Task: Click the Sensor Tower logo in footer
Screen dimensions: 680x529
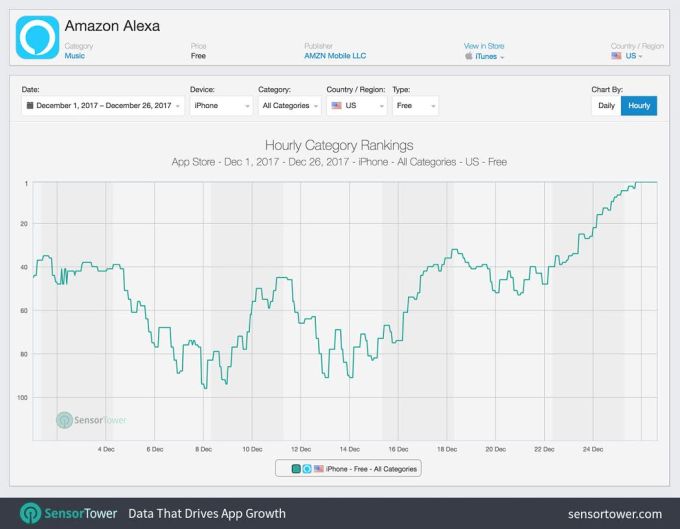Action: tap(31, 513)
